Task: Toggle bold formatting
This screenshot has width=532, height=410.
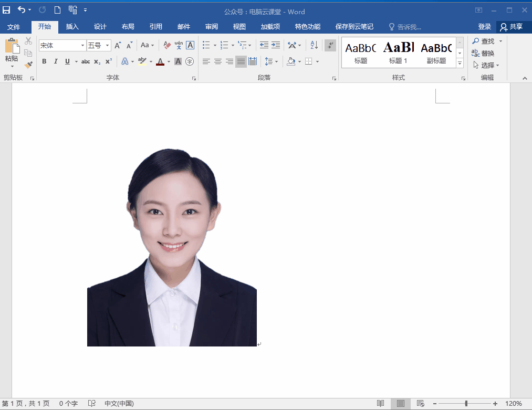Action: click(x=44, y=61)
